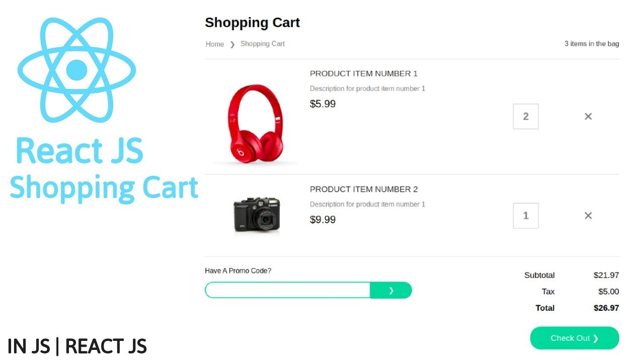Go to the Home breadcrumb link

[x=215, y=44]
